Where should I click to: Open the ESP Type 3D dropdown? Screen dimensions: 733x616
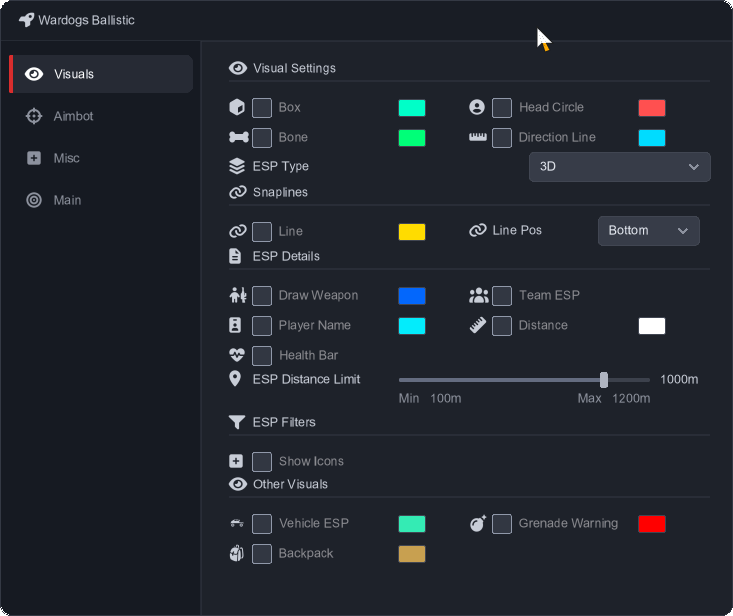(x=619, y=166)
